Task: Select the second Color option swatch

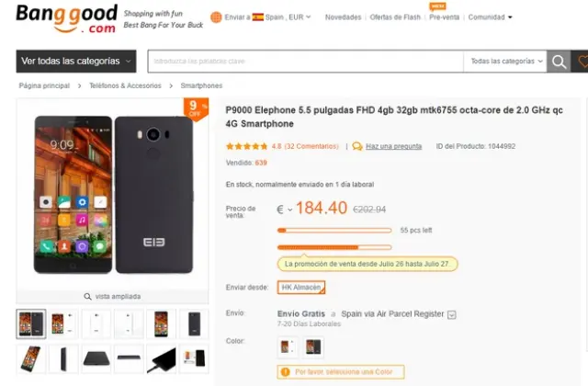Action: (313, 346)
